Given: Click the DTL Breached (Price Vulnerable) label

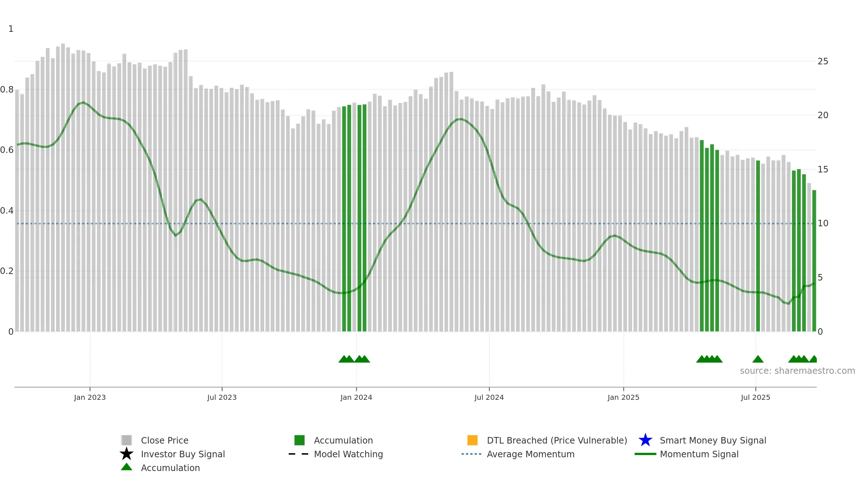Looking at the screenshot, I should 557,440.
